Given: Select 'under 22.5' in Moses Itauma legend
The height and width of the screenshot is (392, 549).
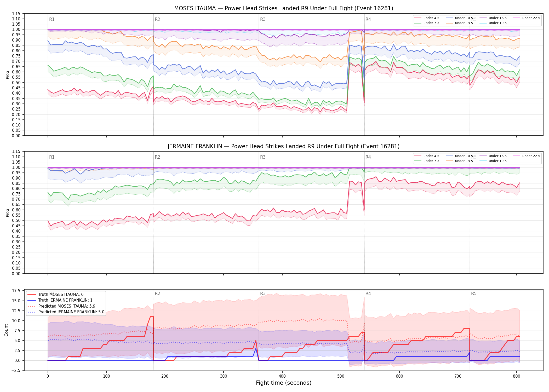Looking at the screenshot, I should [527, 18].
